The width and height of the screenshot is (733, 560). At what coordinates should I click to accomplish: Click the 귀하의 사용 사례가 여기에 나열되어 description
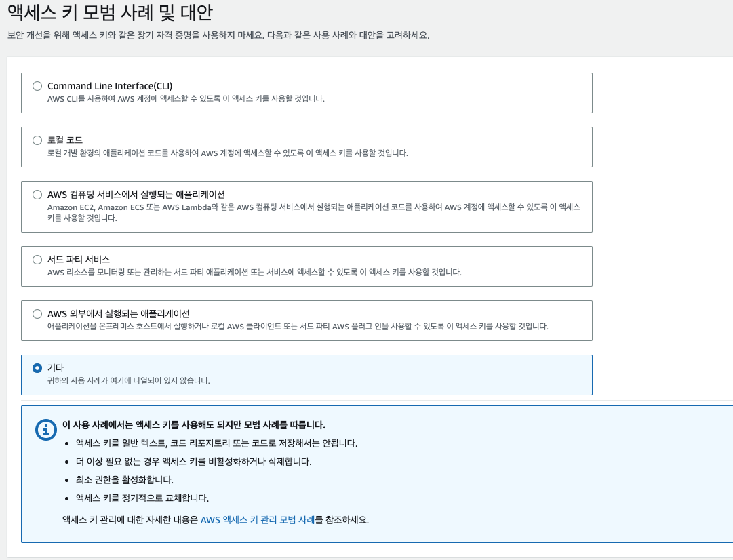click(129, 380)
